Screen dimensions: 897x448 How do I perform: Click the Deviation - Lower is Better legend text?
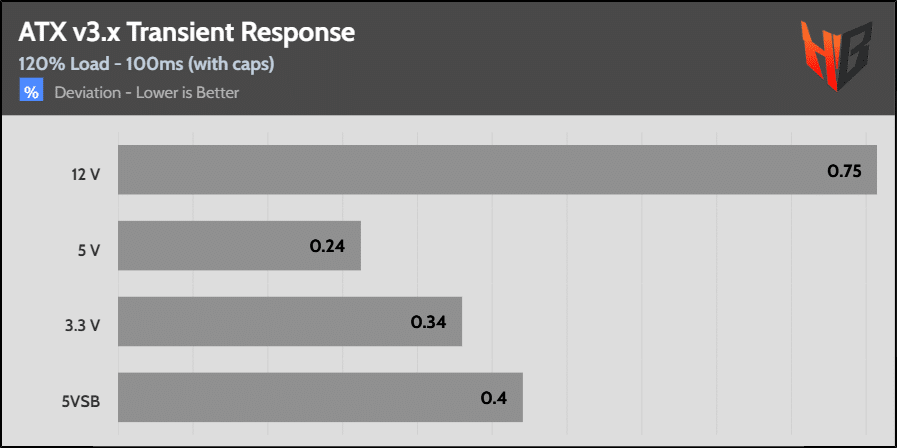pyautogui.click(x=147, y=92)
